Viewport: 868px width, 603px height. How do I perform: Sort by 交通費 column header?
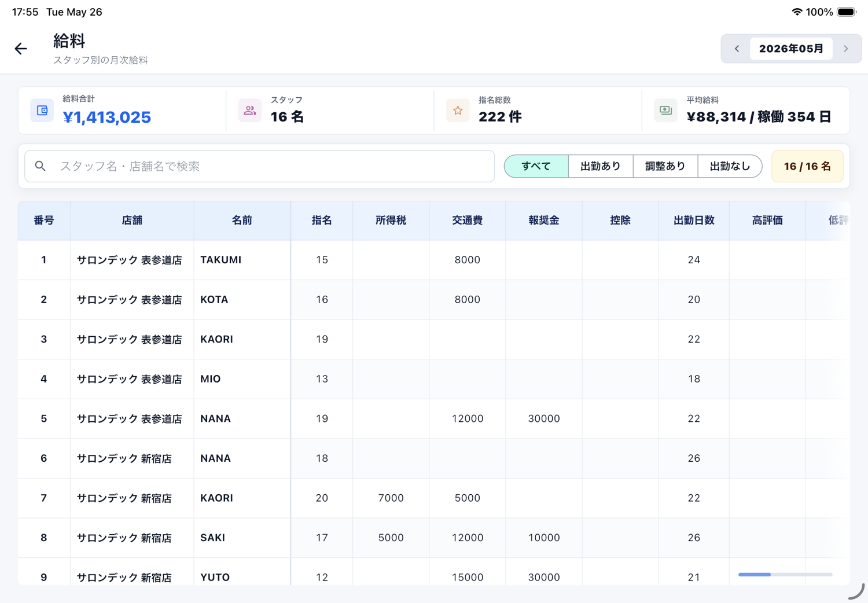pos(468,220)
